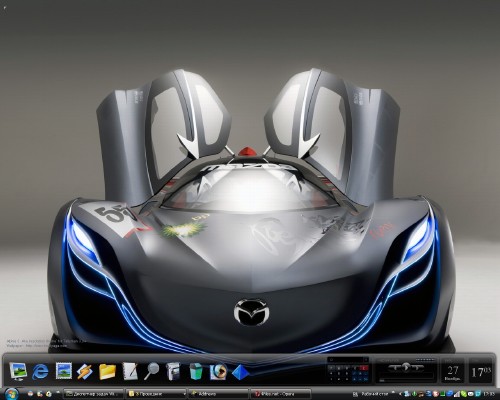This screenshot has height=400, width=500.
Task: Open the camcorder icon in the dock
Action: (173, 371)
